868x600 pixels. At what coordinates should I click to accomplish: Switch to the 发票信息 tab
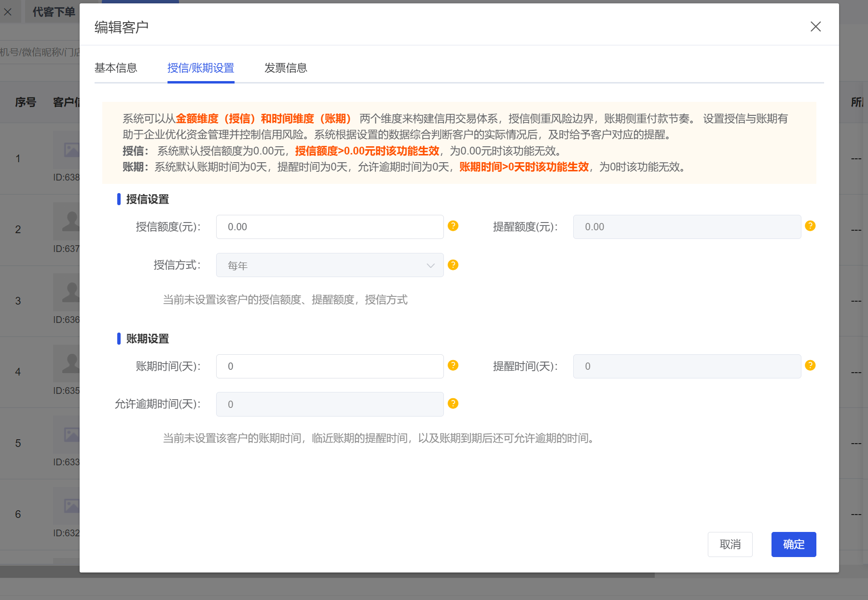[x=286, y=68]
